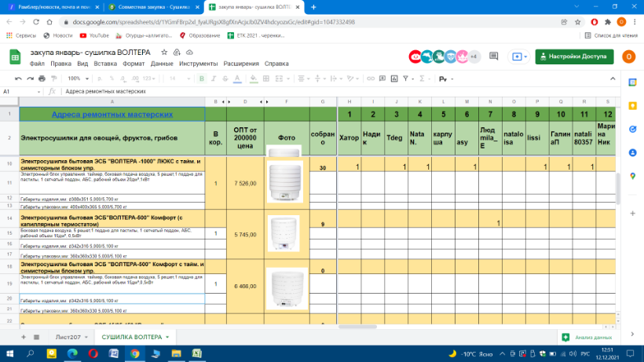Add a new sheet with the plus icon

click(x=24, y=337)
